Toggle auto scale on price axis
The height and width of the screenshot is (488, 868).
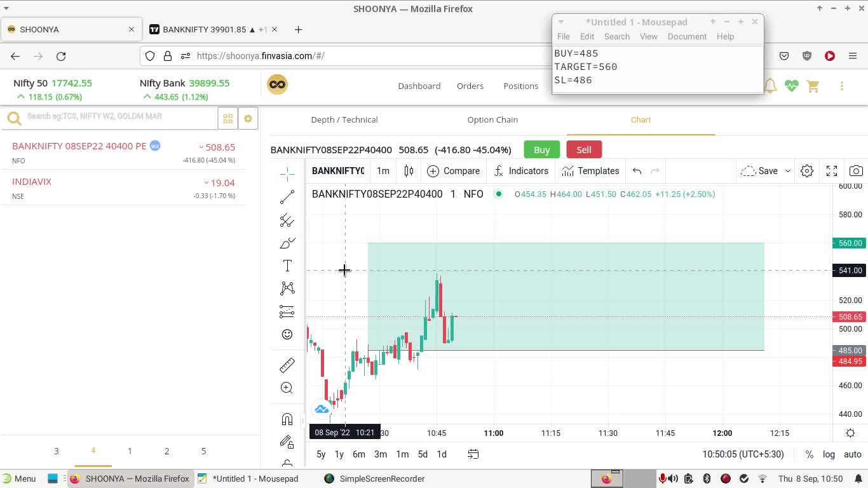click(x=853, y=454)
